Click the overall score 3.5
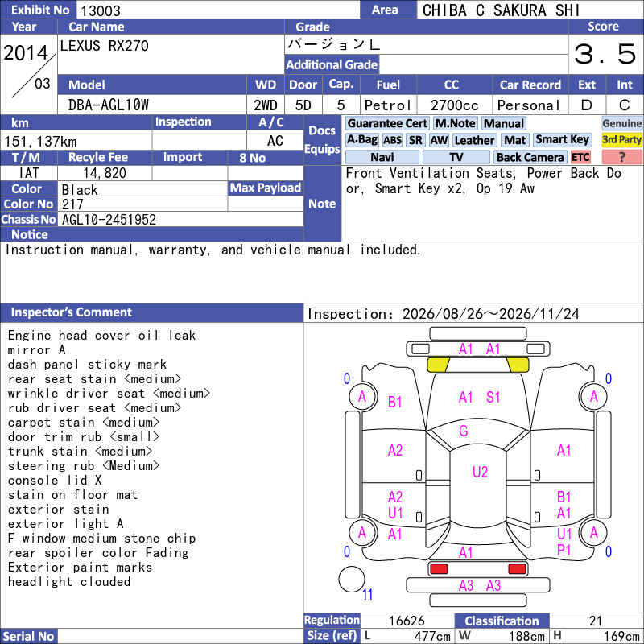The height and width of the screenshot is (644, 644). click(605, 54)
